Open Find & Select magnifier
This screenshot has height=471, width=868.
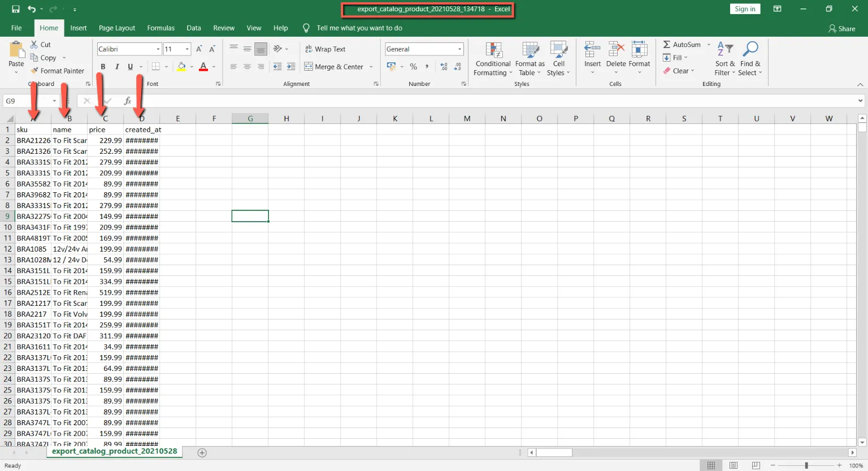750,59
